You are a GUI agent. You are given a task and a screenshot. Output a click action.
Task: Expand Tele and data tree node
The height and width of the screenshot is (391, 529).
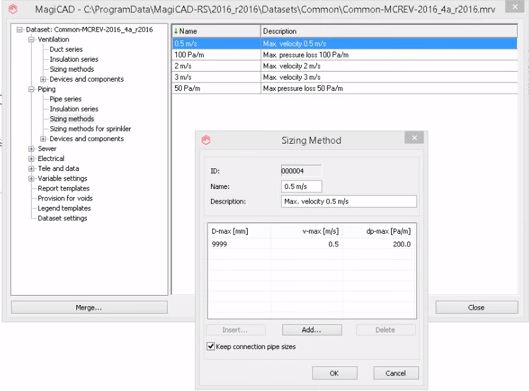tap(31, 168)
